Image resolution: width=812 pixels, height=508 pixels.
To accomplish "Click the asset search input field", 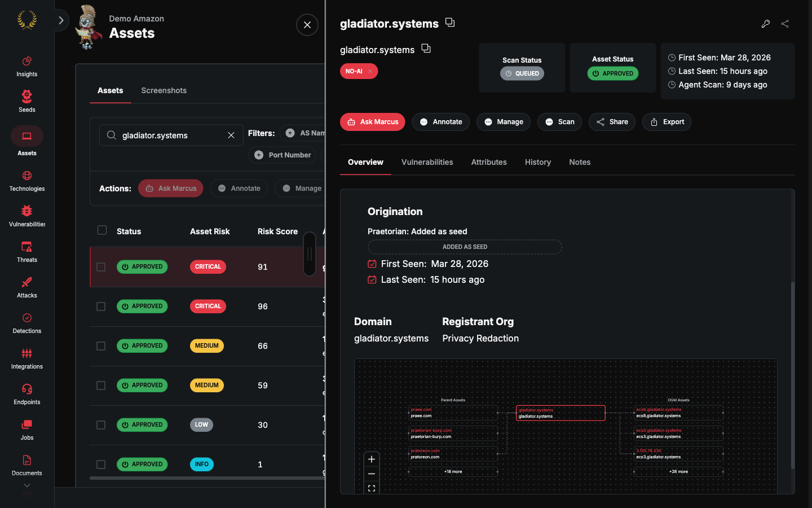I will pyautogui.click(x=171, y=135).
